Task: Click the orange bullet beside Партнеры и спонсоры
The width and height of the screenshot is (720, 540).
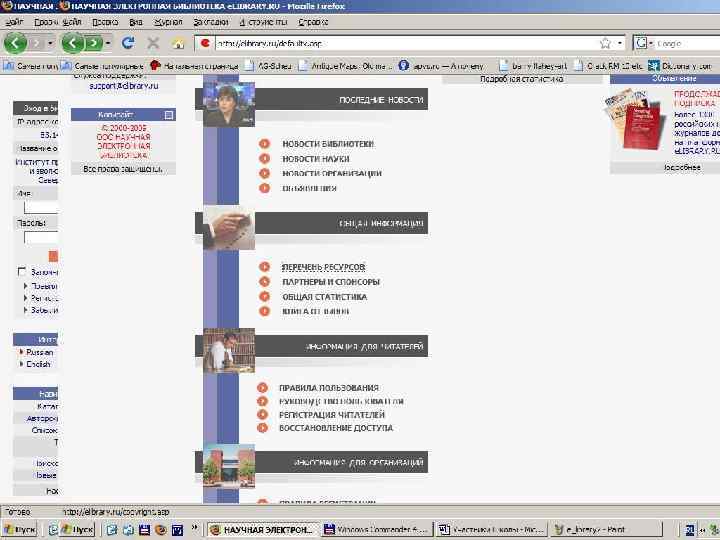Action: 264,281
